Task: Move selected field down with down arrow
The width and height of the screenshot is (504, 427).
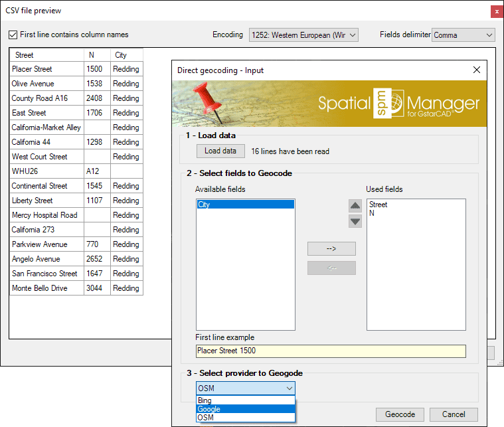Action: [x=355, y=220]
